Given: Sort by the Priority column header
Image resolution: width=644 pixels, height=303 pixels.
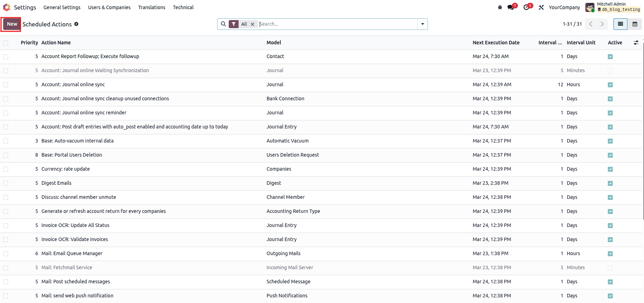Looking at the screenshot, I should (x=29, y=43).
